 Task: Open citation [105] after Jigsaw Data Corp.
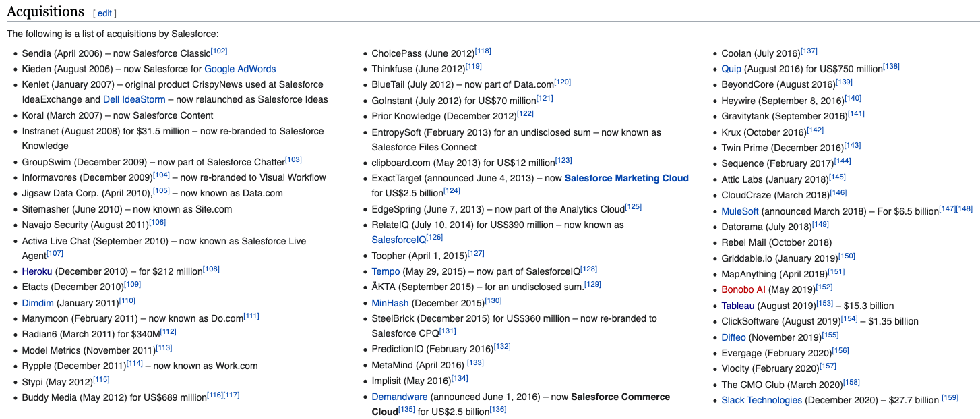pyautogui.click(x=161, y=190)
